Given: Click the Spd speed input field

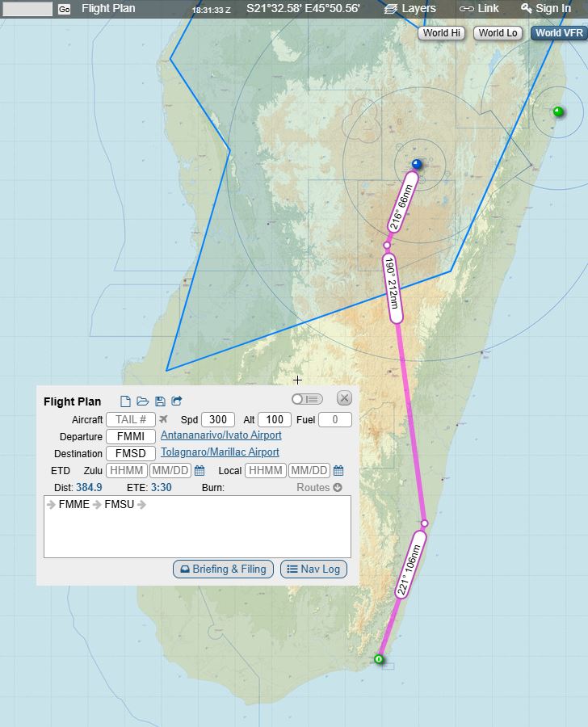Looking at the screenshot, I should tap(218, 420).
